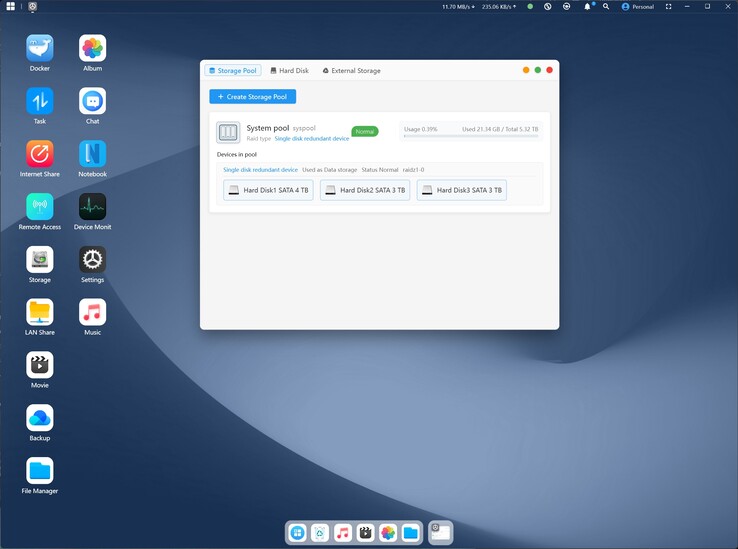Open Device Monitor from the desktop
Screen dimensions: 738x549
(92, 207)
